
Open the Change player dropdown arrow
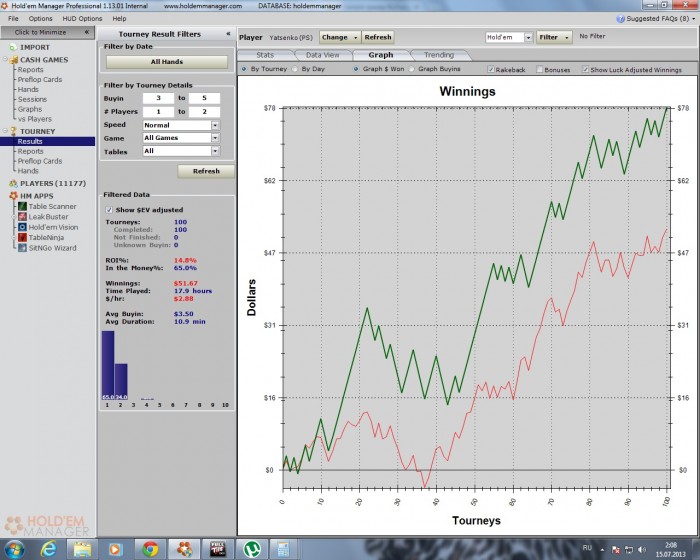click(x=355, y=37)
